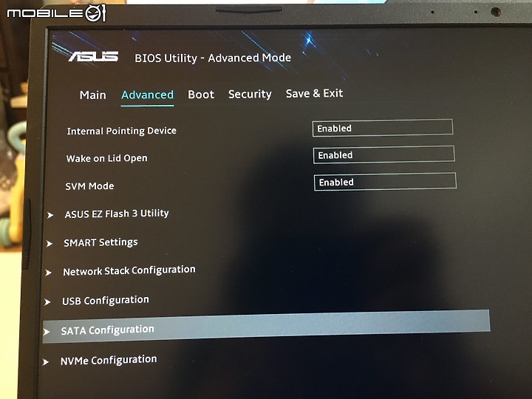Click the arrow beside SMART Settings
This screenshot has height=399, width=532.
50,244
